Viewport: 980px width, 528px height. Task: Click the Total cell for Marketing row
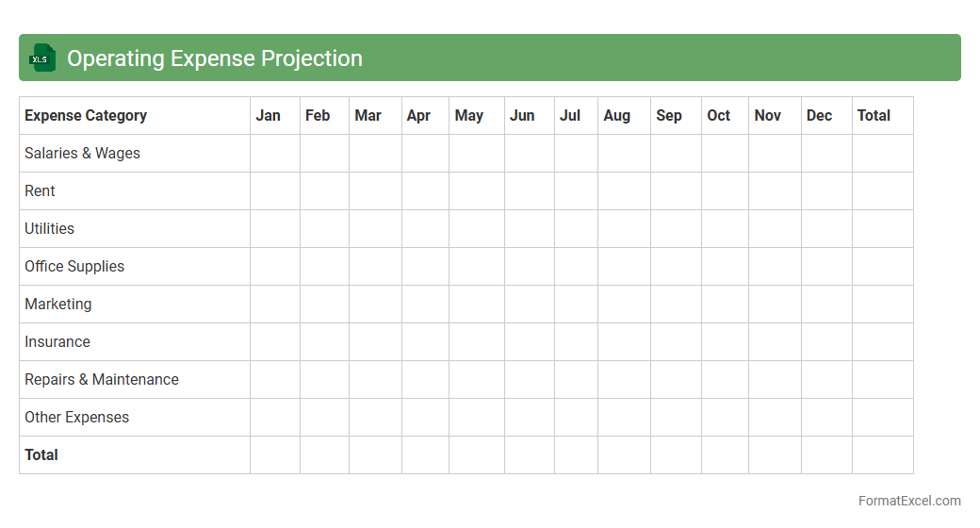point(882,305)
